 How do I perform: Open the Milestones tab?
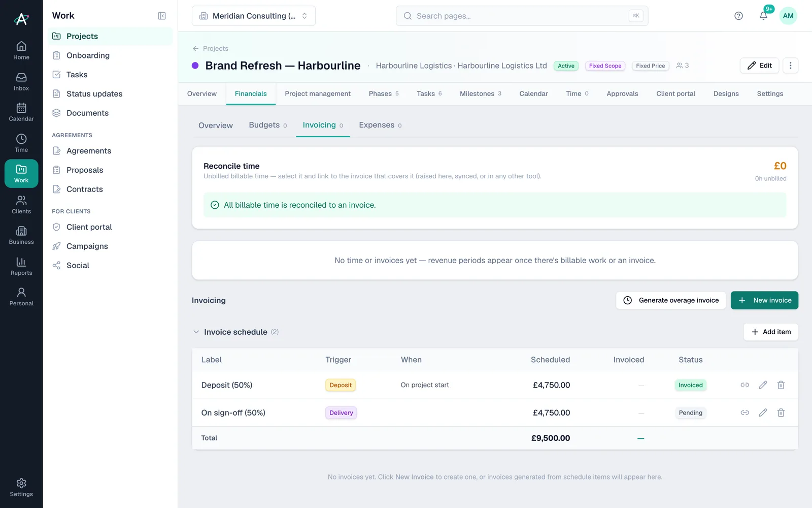coord(481,93)
